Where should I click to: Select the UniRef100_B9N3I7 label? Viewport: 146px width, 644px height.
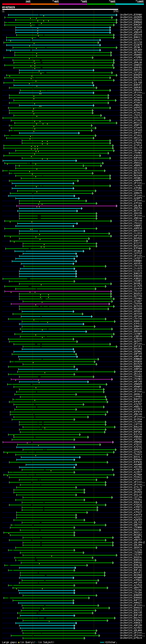coord(131,37)
